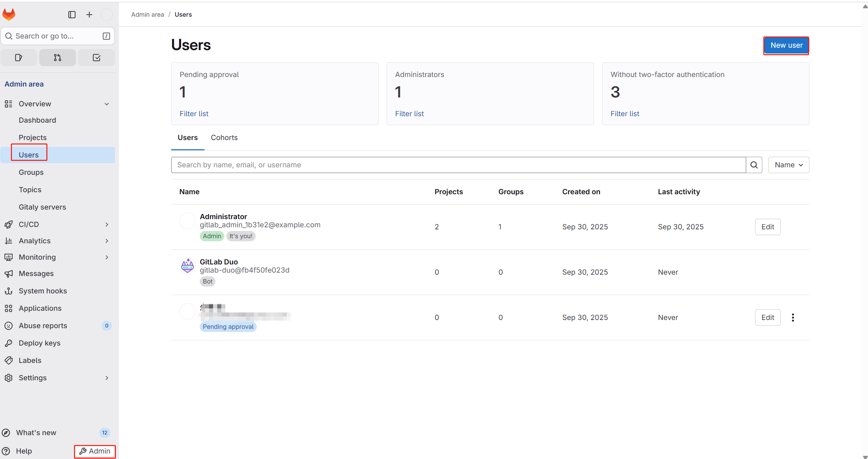This screenshot has width=868, height=459.
Task: Click the user avatar in top bar
Action: pyautogui.click(x=107, y=15)
